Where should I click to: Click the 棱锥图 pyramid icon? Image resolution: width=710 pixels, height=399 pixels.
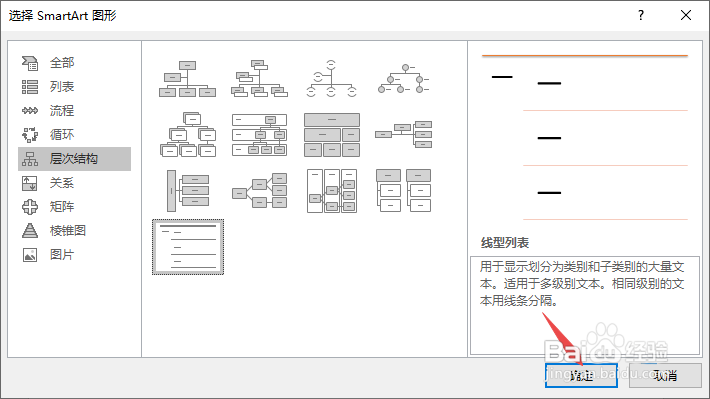pyautogui.click(x=30, y=231)
